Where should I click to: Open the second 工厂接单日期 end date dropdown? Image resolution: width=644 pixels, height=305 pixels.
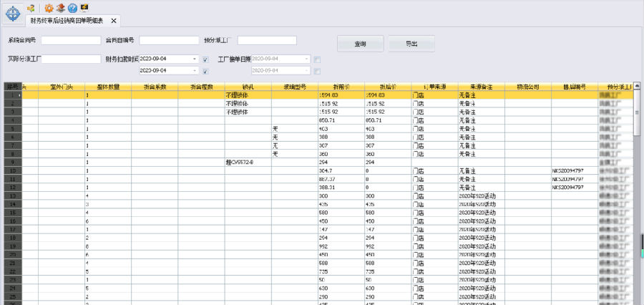click(x=306, y=71)
